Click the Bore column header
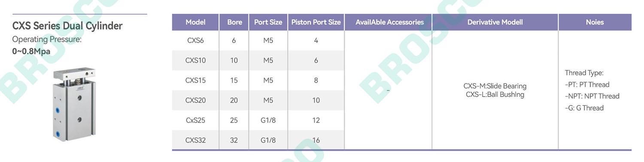This screenshot has width=644, height=162. (x=234, y=22)
